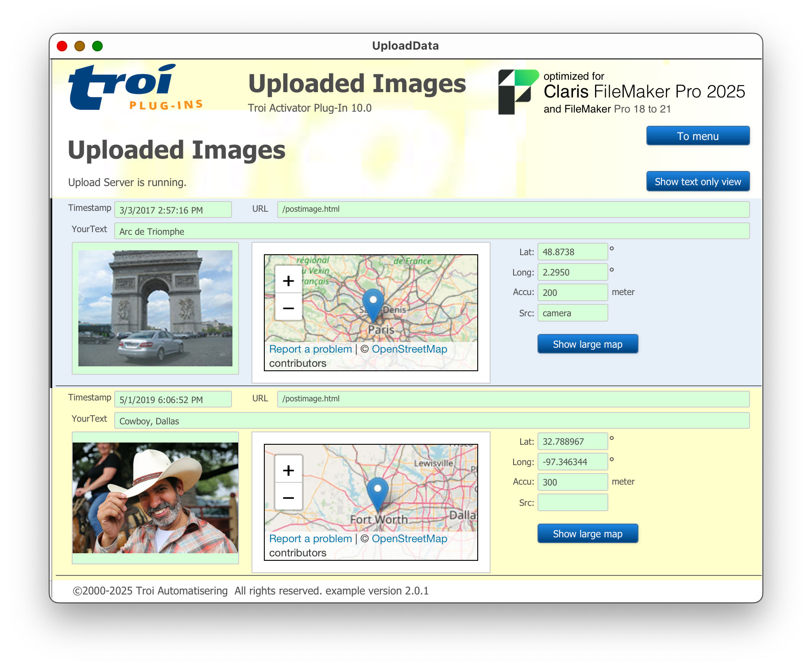
Task: Select the cowboy photo thumbnail
Action: (155, 497)
